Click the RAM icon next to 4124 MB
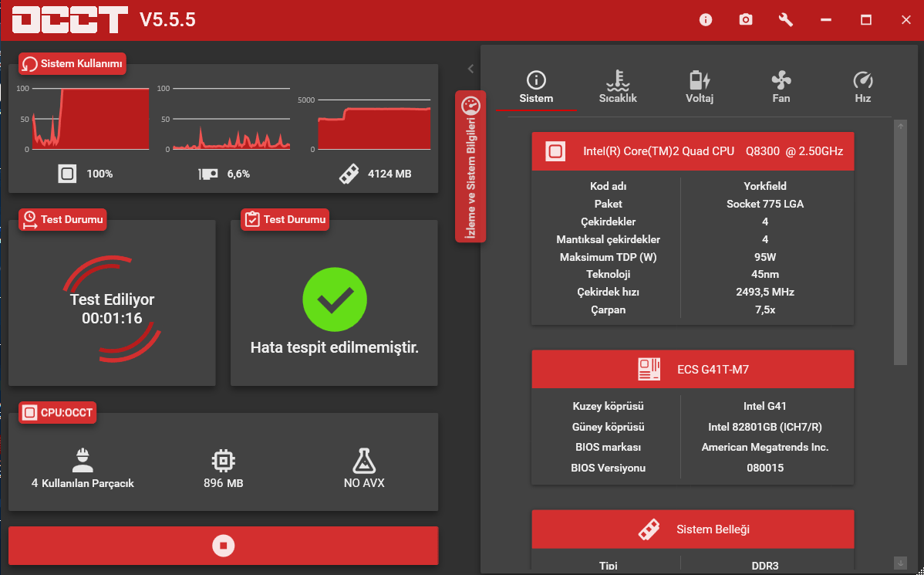 (349, 174)
